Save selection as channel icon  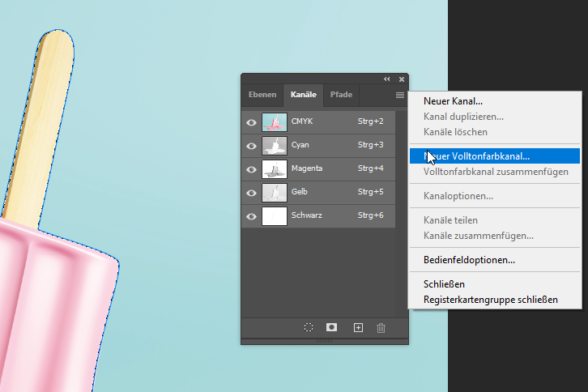pyautogui.click(x=331, y=327)
